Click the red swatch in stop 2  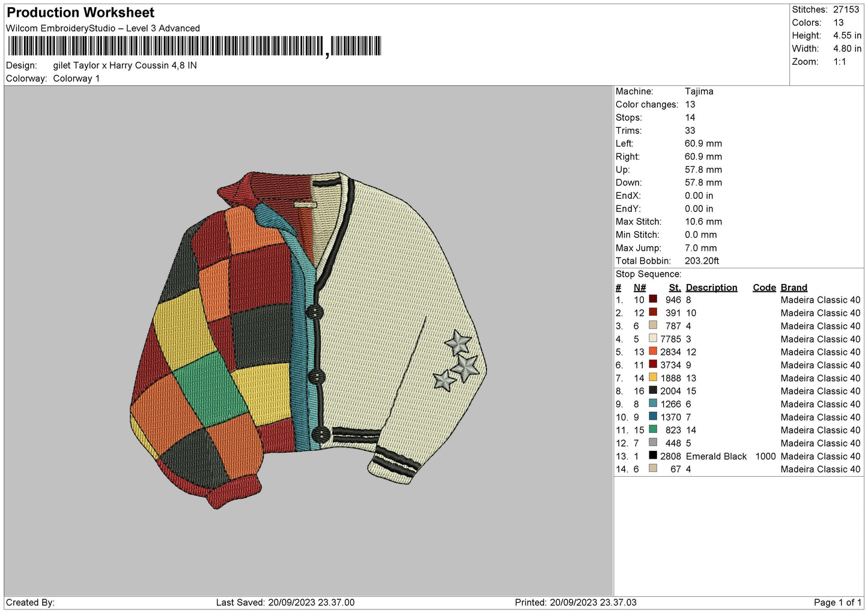click(x=653, y=312)
